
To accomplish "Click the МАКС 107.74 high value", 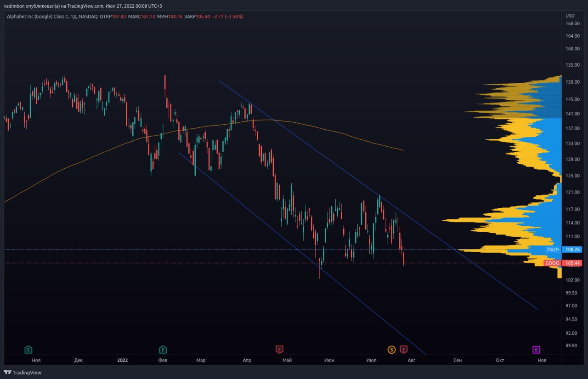I will click(x=141, y=17).
